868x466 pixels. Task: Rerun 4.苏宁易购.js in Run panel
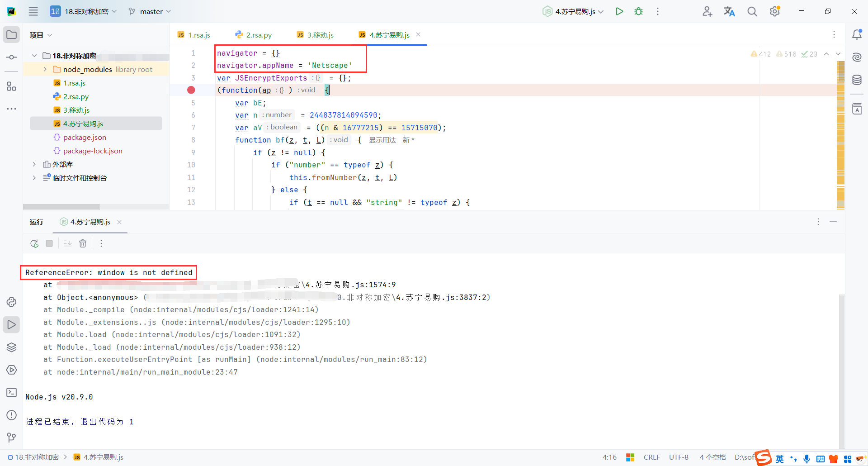[34, 243]
